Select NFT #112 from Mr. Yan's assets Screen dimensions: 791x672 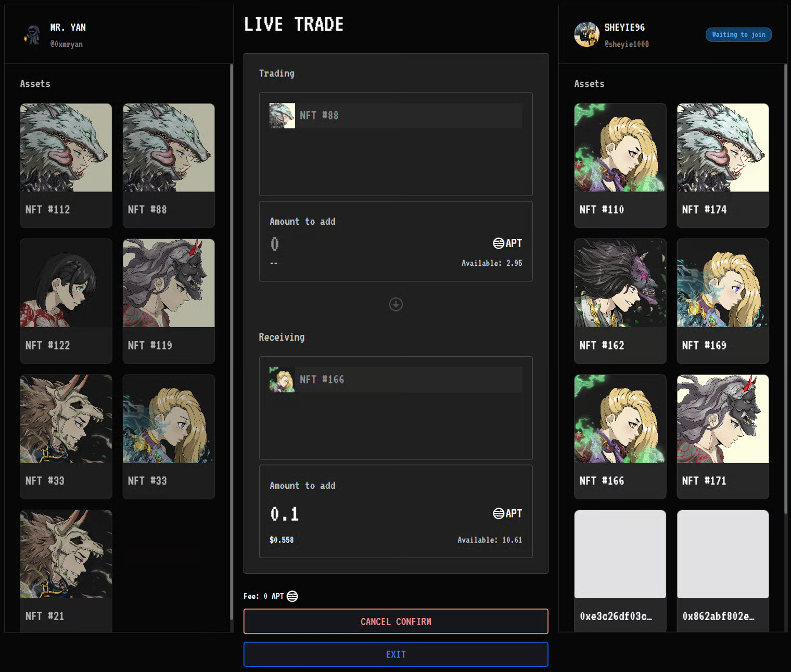pos(66,165)
